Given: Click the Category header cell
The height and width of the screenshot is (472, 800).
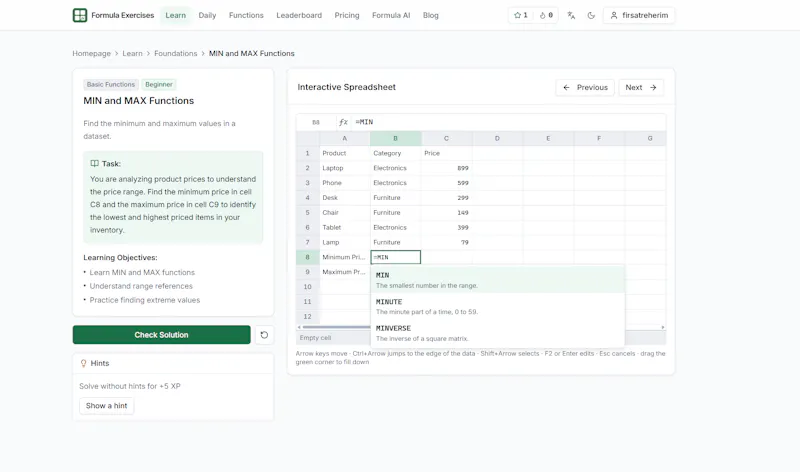Looking at the screenshot, I should 396,153.
